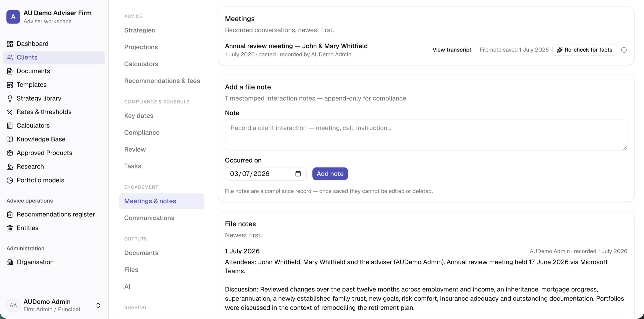This screenshot has height=319, width=644.
Task: Click the Rates & thresholds percent icon
Action: 10,112
